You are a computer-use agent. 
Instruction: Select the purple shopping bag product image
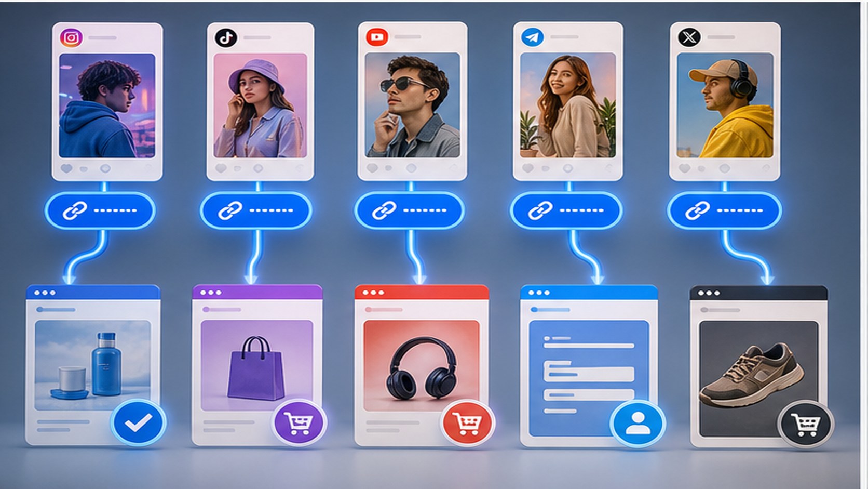point(257,365)
